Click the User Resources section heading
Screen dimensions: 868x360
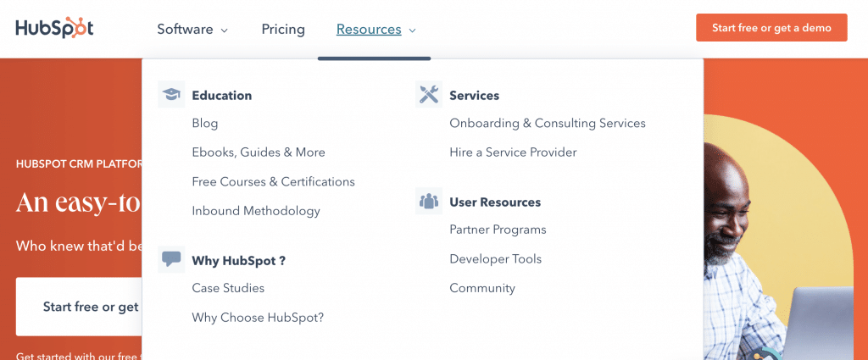[x=495, y=202]
